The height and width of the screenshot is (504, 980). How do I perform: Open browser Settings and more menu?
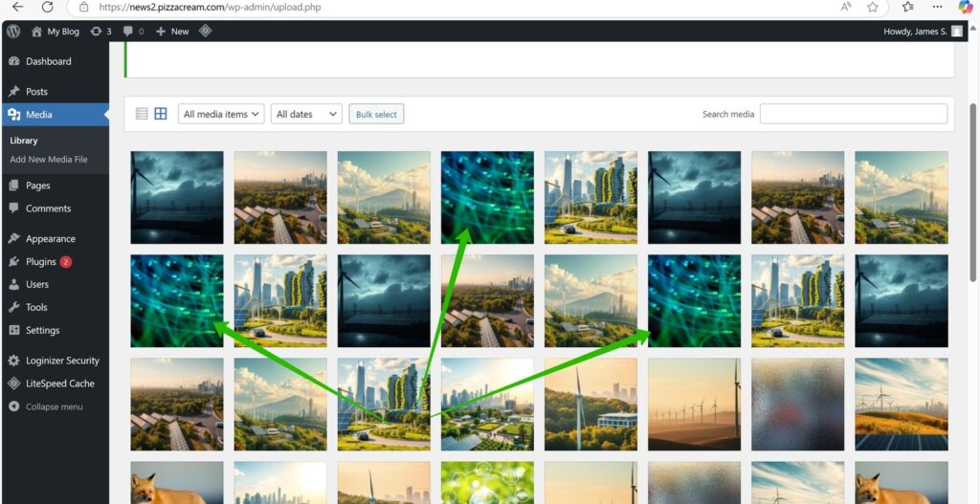(x=937, y=7)
